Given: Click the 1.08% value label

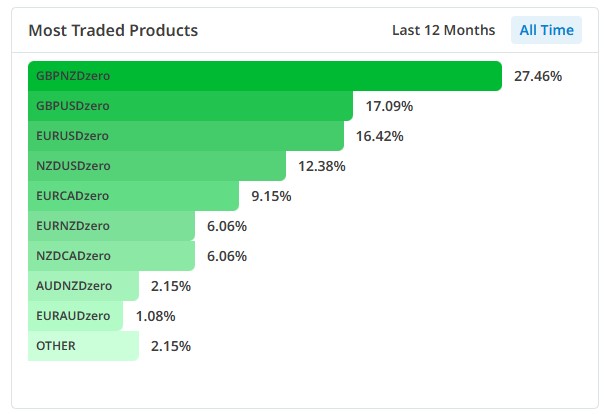Looking at the screenshot, I should point(155,316).
